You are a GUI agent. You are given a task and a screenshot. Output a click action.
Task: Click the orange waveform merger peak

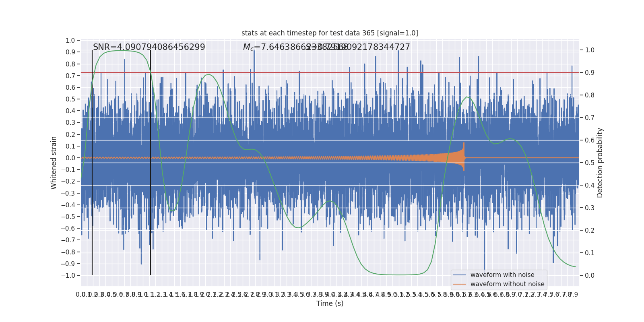pos(464,157)
